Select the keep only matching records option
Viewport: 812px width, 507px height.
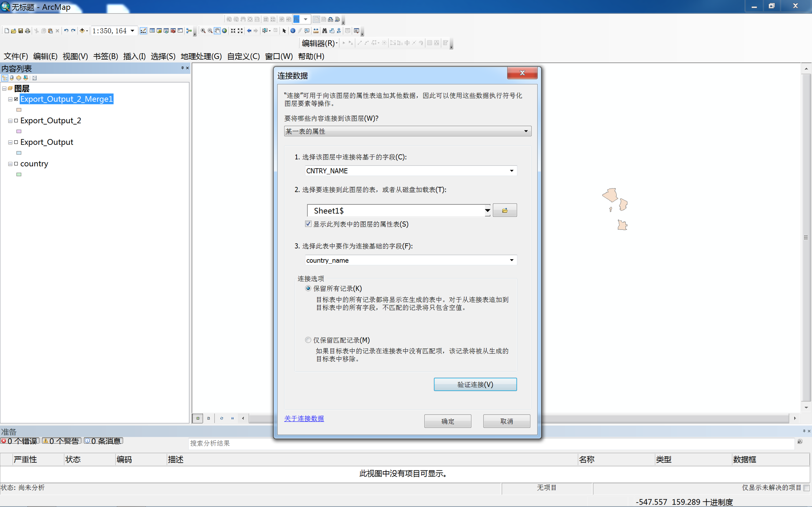(308, 340)
